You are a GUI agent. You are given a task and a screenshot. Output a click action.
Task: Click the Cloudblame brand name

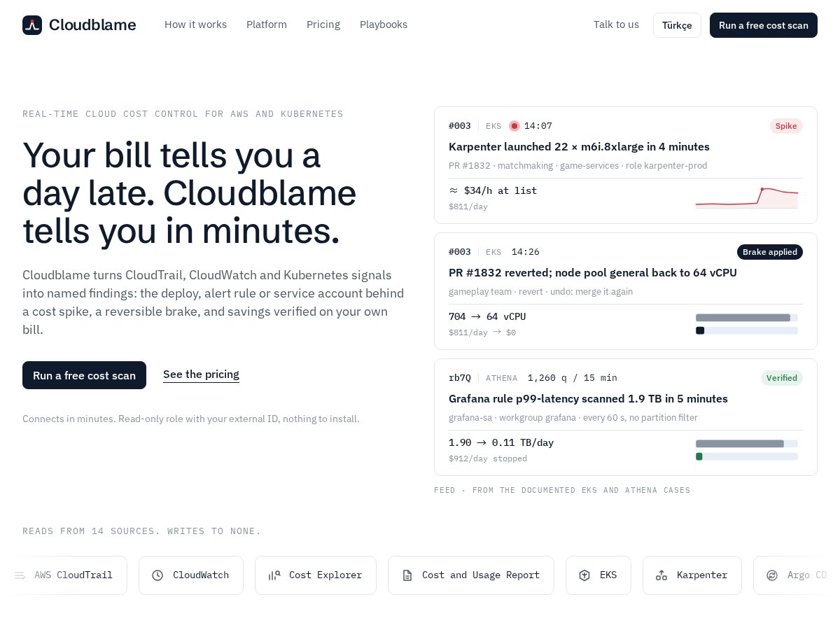tap(92, 25)
